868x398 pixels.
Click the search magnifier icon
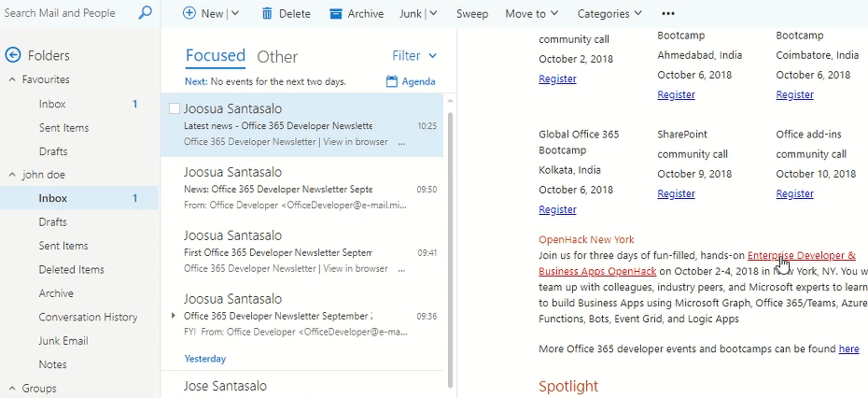click(145, 13)
